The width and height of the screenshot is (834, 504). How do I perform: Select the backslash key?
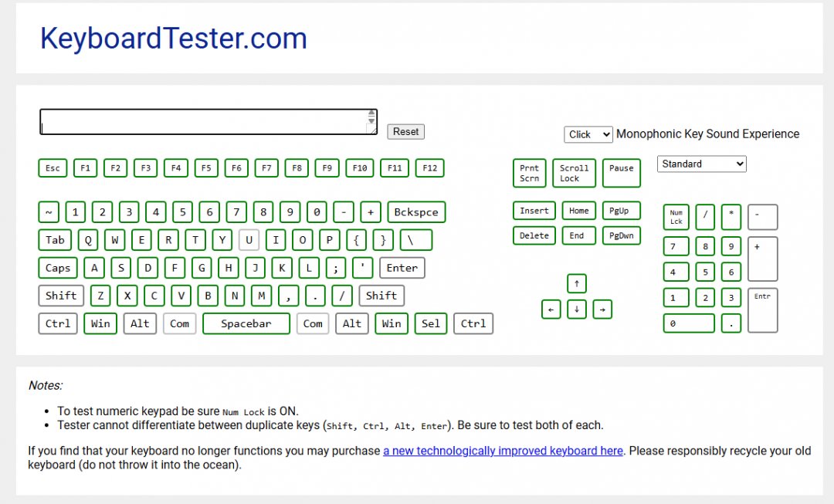(416, 240)
